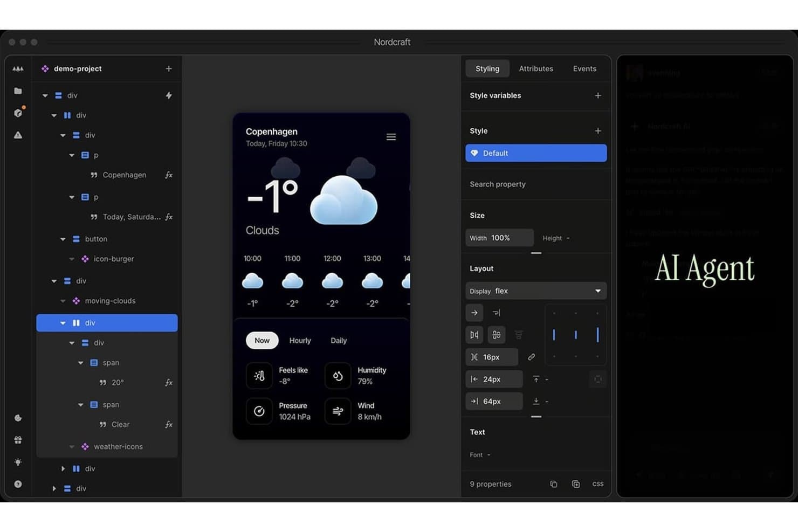Switch to the Attributes tab
This screenshot has width=798, height=532.
tap(536, 68)
